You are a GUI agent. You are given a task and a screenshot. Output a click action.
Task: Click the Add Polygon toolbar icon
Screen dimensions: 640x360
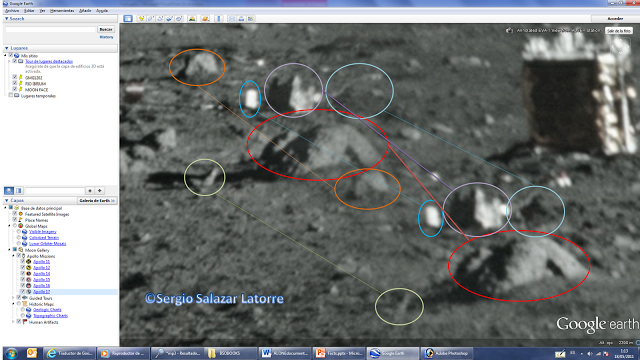[x=151, y=18]
